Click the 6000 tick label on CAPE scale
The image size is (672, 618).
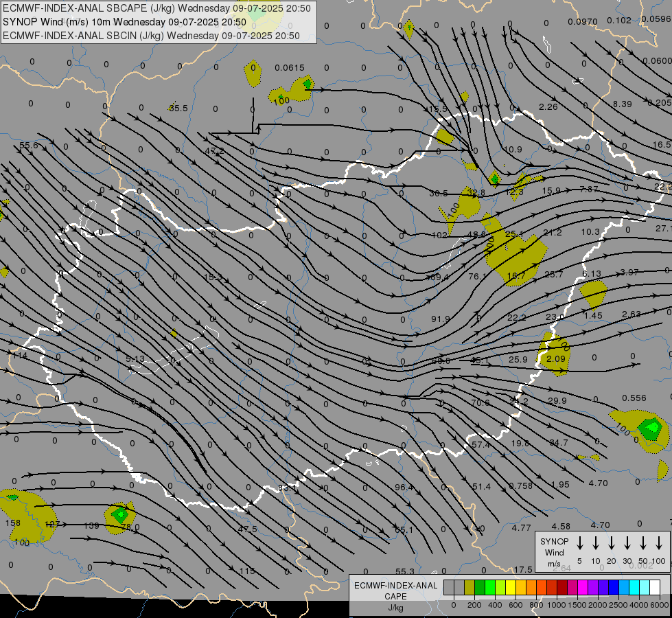point(660,605)
